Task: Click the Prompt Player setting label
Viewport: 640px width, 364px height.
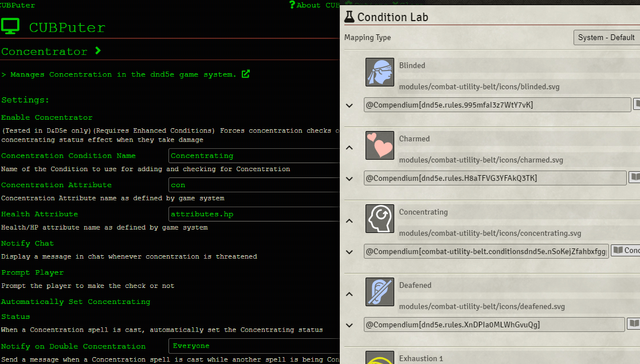Action: [32, 272]
